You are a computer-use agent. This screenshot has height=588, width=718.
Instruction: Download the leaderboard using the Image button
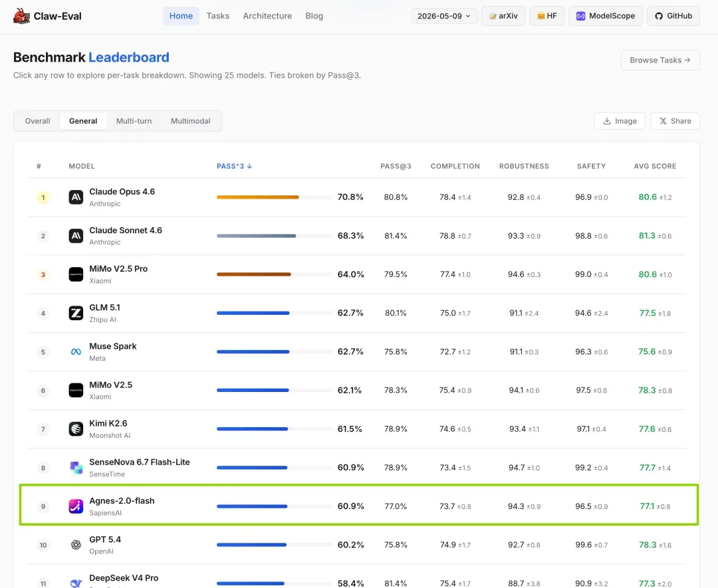(x=620, y=121)
